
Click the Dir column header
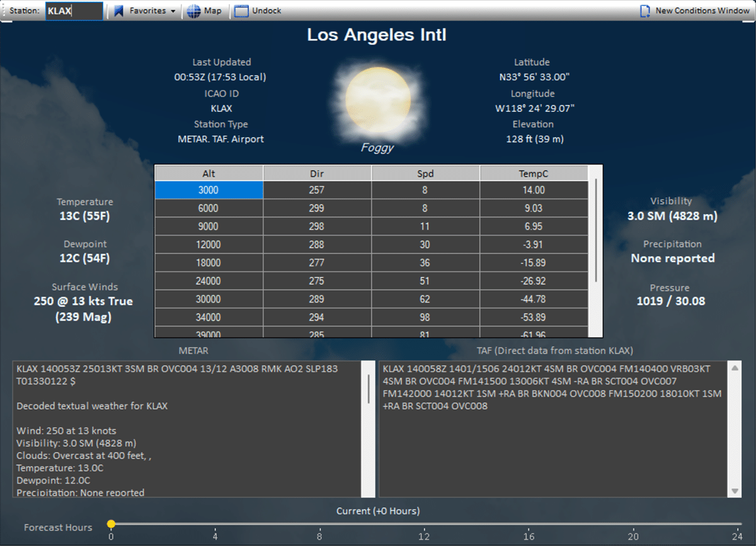click(317, 173)
